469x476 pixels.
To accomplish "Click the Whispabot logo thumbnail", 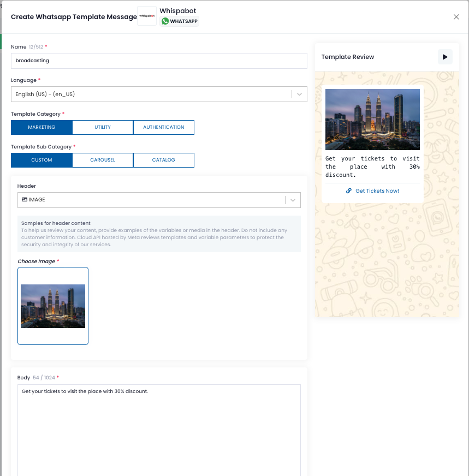I will [147, 16].
